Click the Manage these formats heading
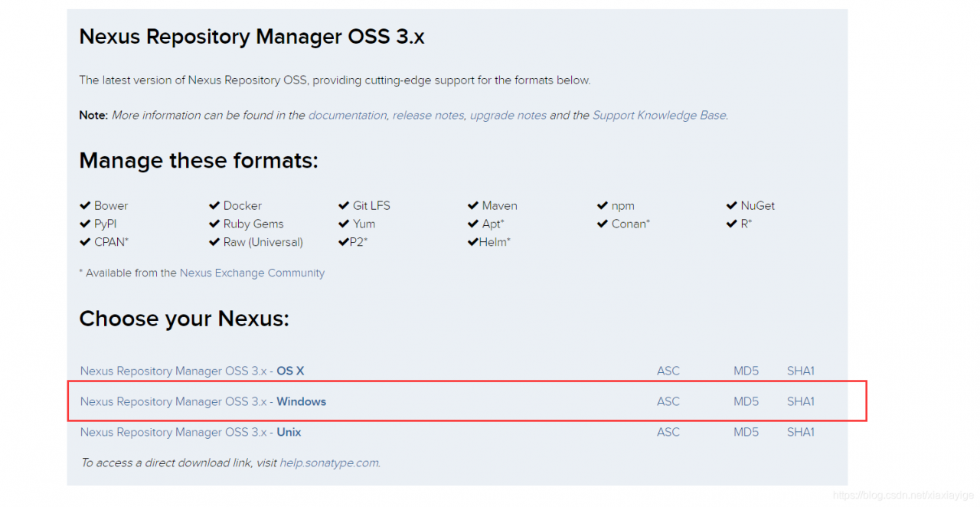This screenshot has height=507, width=980. point(199,161)
